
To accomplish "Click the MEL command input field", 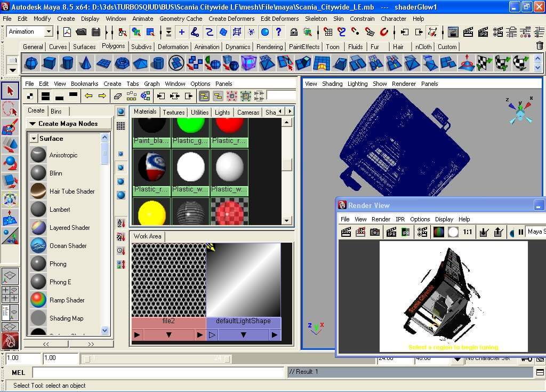I will click(x=158, y=372).
